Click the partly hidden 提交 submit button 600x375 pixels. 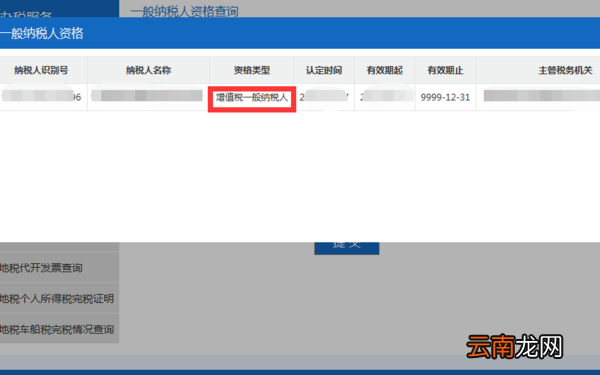[x=347, y=248]
